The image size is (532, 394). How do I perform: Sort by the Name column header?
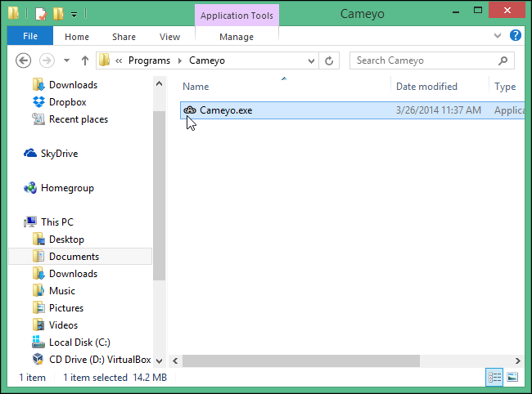pos(196,87)
